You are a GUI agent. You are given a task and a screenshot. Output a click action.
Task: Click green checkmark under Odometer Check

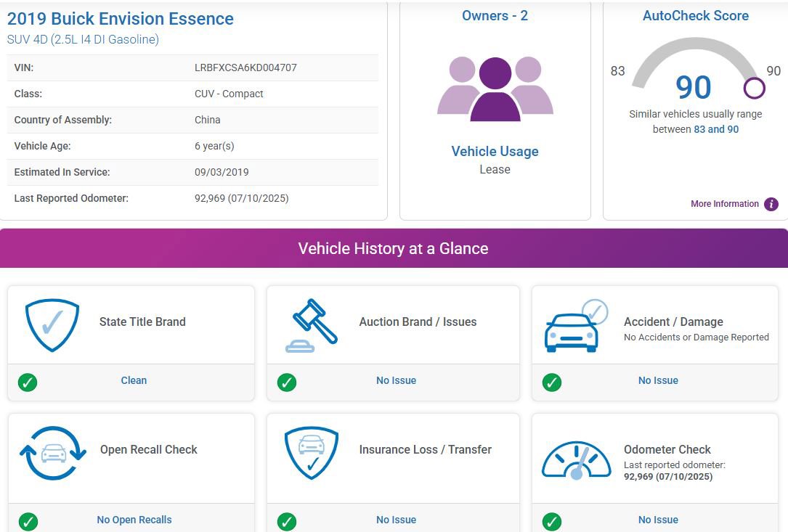pyautogui.click(x=552, y=521)
